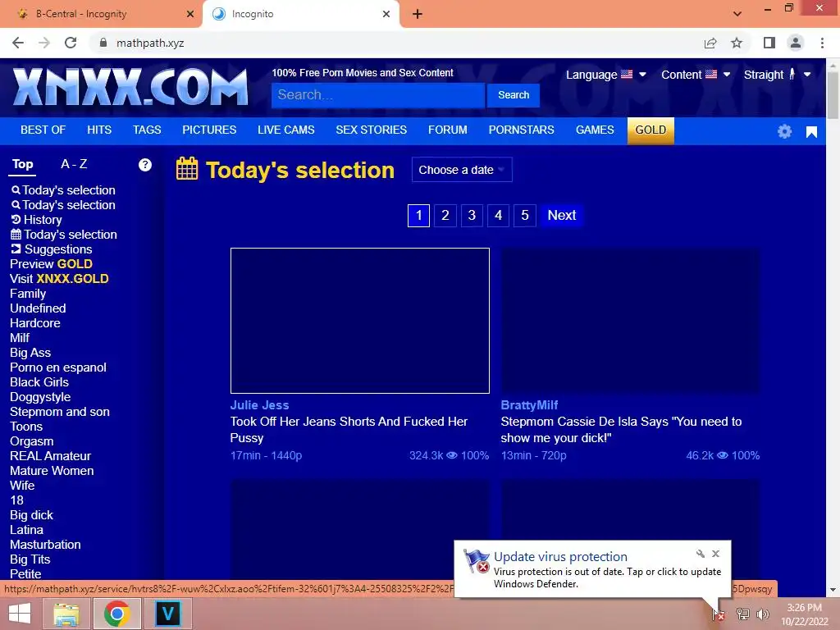Go to pagination page 2
Screen dimensions: 840x630
pyautogui.click(x=445, y=216)
